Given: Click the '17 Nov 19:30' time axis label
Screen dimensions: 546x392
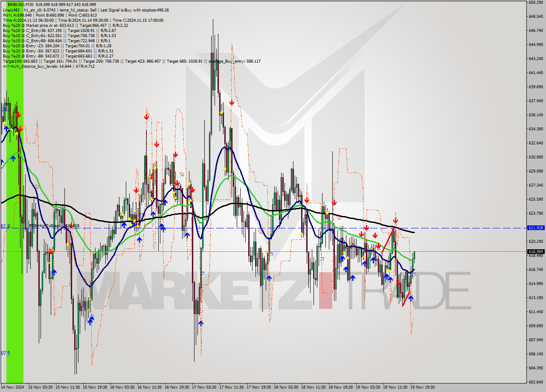Looking at the screenshot, I should [x=259, y=387].
